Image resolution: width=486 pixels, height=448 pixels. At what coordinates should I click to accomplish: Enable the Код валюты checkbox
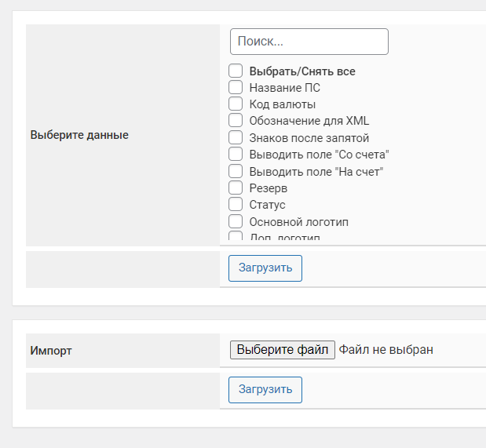[x=236, y=104]
